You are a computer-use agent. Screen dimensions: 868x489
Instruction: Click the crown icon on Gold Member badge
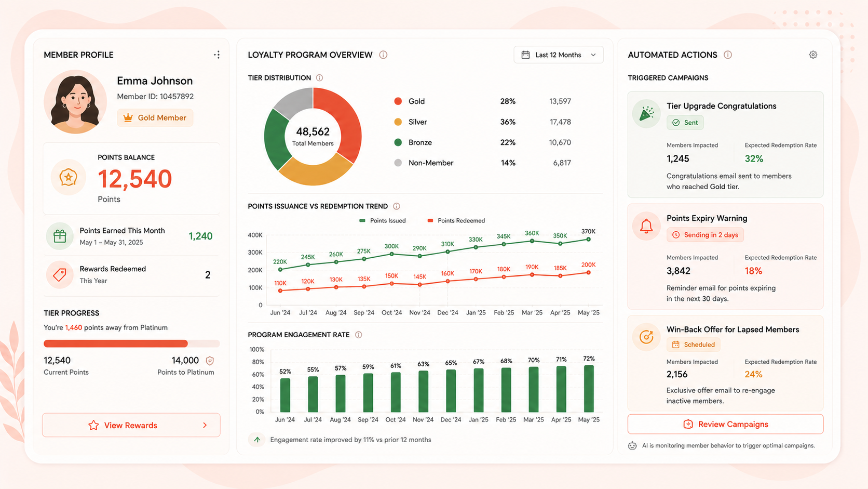pos(128,117)
